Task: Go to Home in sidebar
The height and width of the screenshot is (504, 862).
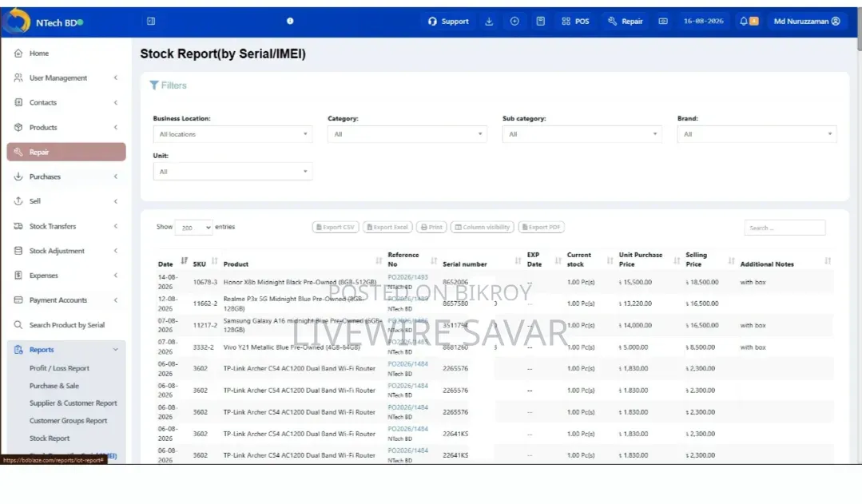Action: click(x=39, y=54)
